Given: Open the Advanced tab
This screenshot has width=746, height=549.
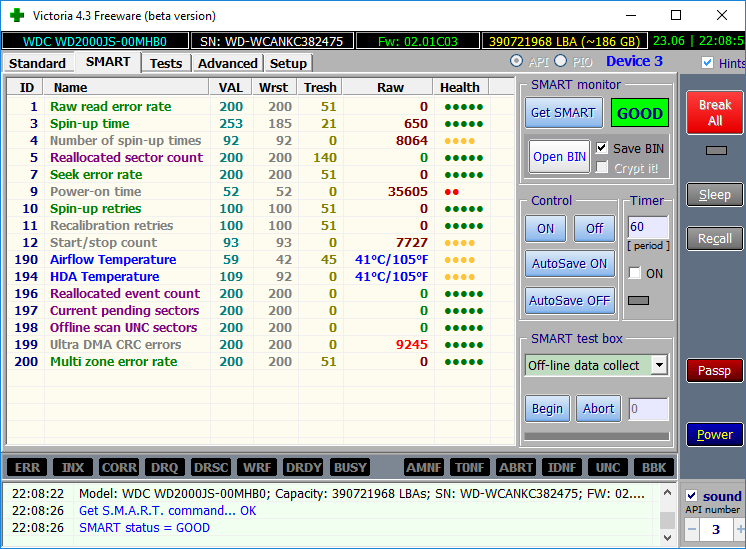Looking at the screenshot, I should tap(227, 63).
